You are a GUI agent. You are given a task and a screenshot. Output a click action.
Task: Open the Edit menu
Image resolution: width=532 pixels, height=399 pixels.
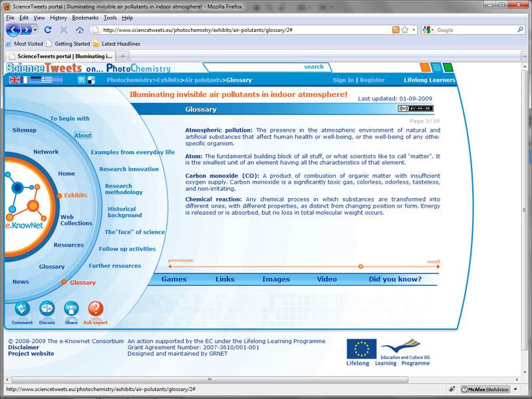tap(24, 18)
